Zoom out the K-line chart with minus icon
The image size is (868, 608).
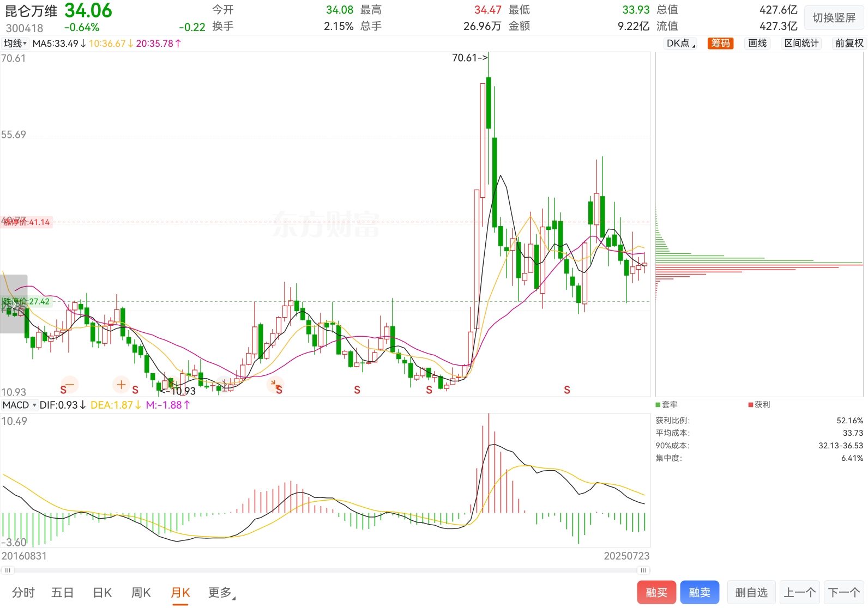70,385
